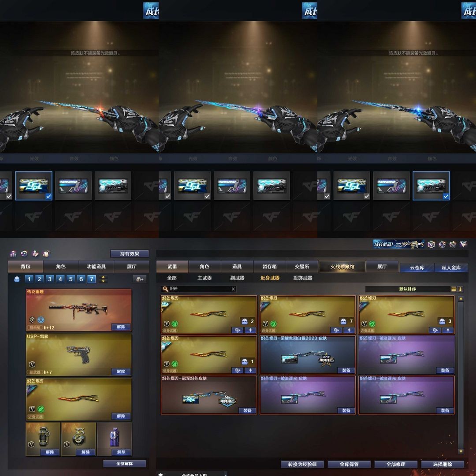Click upgrade arrow on 炽芒蝶刃 card with count 7
476x476 pixels.
(x=349, y=330)
